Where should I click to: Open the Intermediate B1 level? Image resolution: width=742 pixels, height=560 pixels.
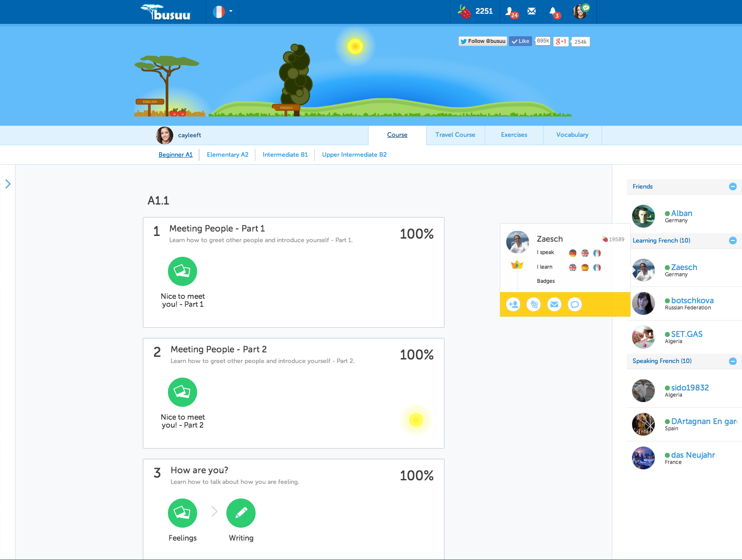point(285,154)
